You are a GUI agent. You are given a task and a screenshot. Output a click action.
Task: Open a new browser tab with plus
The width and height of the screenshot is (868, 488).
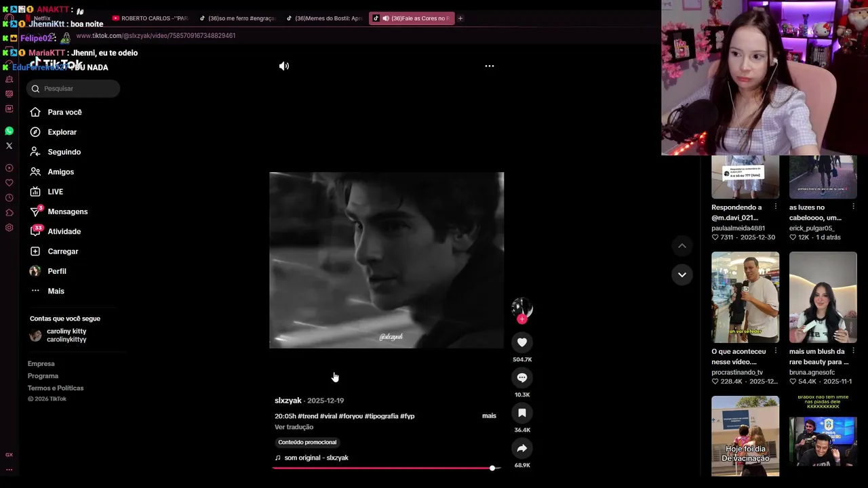460,18
